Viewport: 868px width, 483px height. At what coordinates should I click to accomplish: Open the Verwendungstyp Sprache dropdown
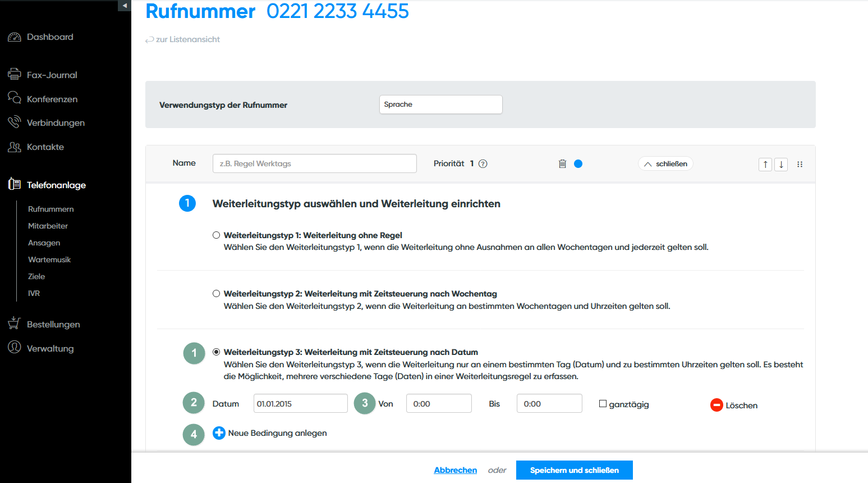click(x=440, y=104)
